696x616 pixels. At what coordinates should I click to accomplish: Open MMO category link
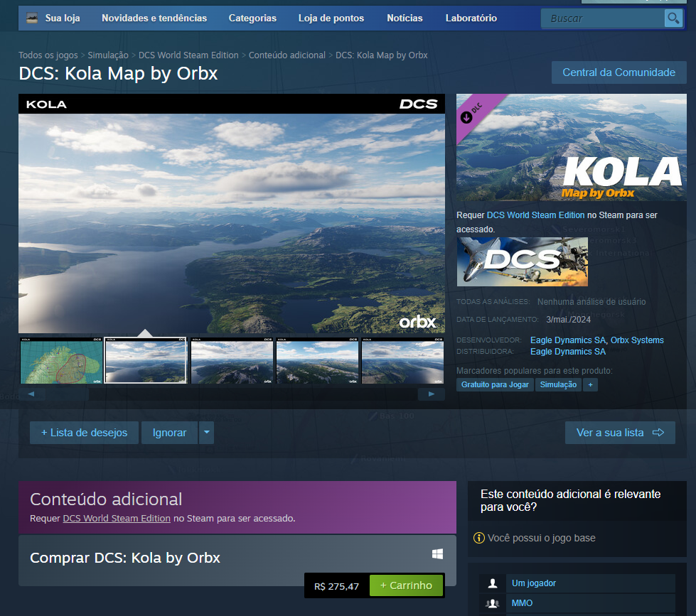[x=522, y=603]
